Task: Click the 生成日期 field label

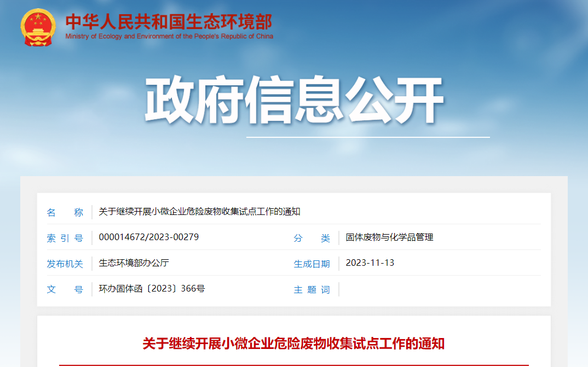Action: [x=312, y=264]
